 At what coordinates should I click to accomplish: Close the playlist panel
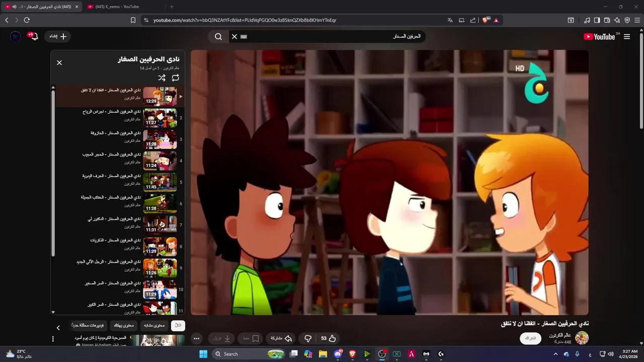(x=59, y=63)
